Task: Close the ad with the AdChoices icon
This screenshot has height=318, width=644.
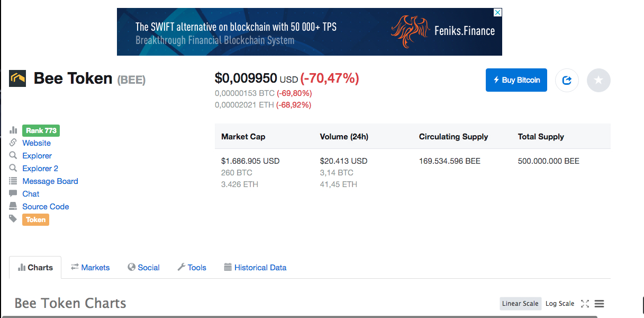Action: [x=497, y=12]
